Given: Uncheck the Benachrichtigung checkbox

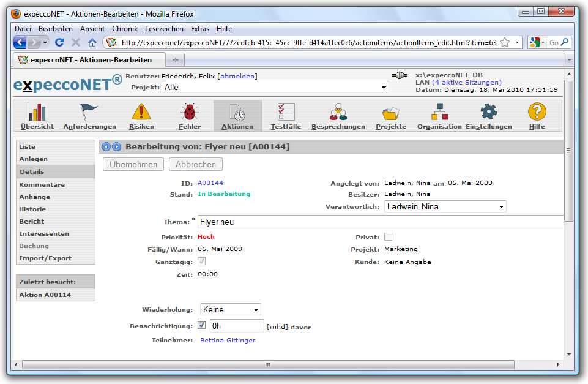Looking at the screenshot, I should click(202, 325).
